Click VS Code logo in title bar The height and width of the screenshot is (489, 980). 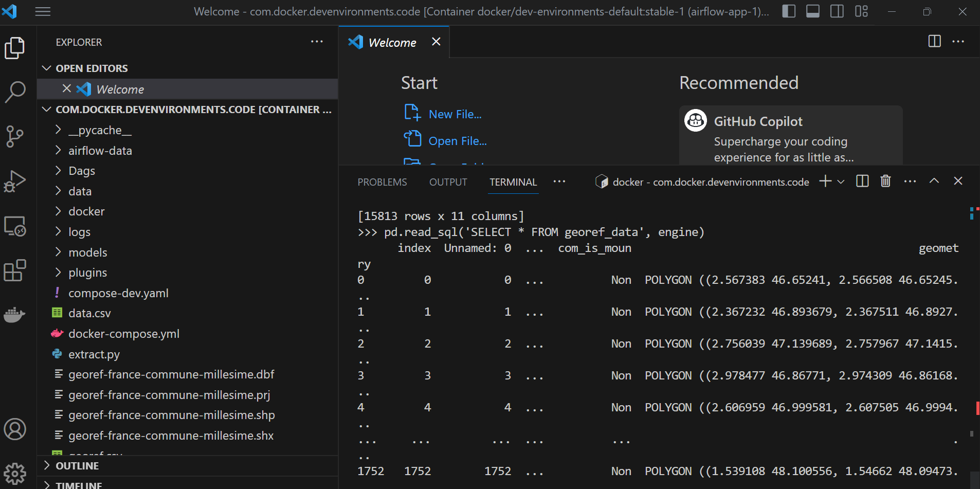(x=9, y=11)
